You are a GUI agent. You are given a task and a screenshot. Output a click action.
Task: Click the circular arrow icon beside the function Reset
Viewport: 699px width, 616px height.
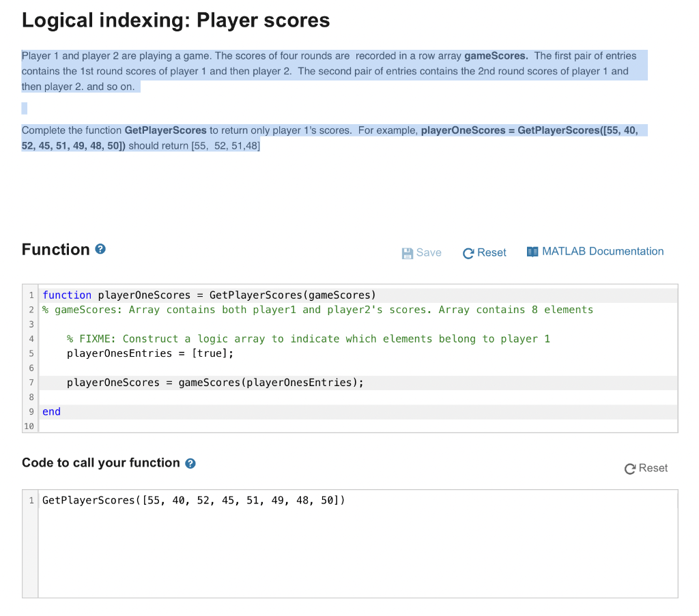click(468, 253)
